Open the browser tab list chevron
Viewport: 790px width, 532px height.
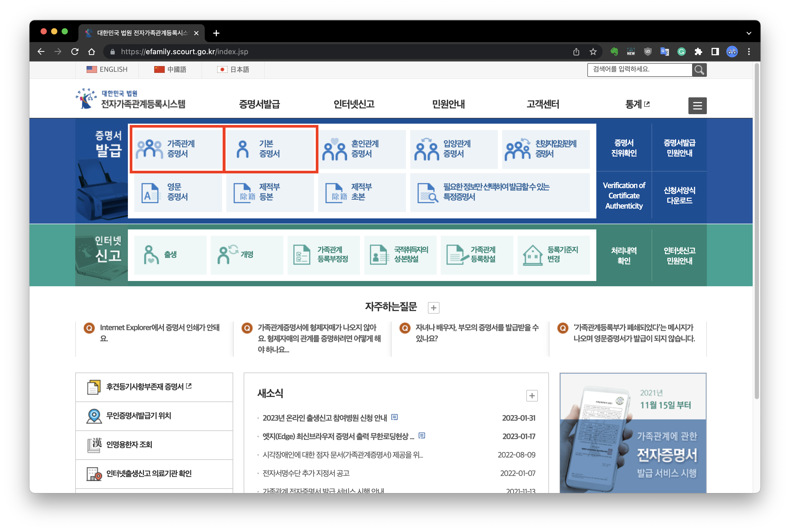pos(749,33)
